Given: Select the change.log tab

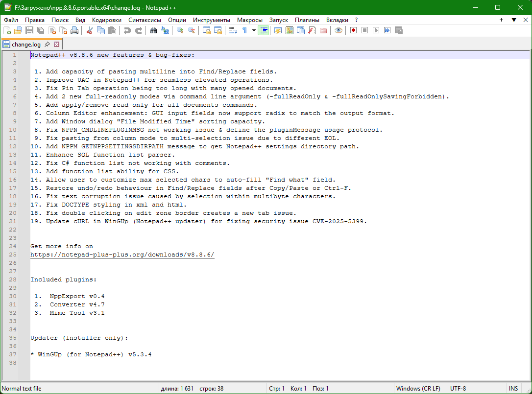Looking at the screenshot, I should click(26, 44).
